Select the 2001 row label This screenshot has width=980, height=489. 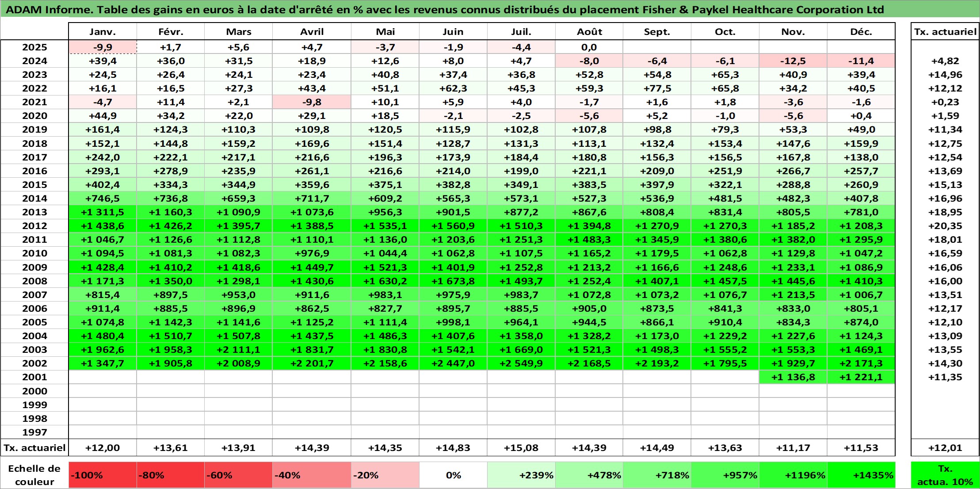coord(34,377)
